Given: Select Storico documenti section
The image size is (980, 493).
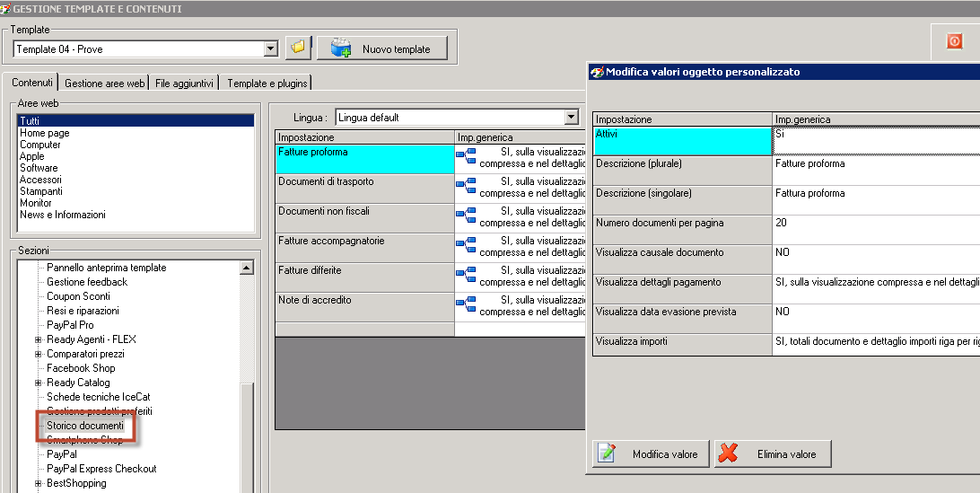Looking at the screenshot, I should click(85, 426).
